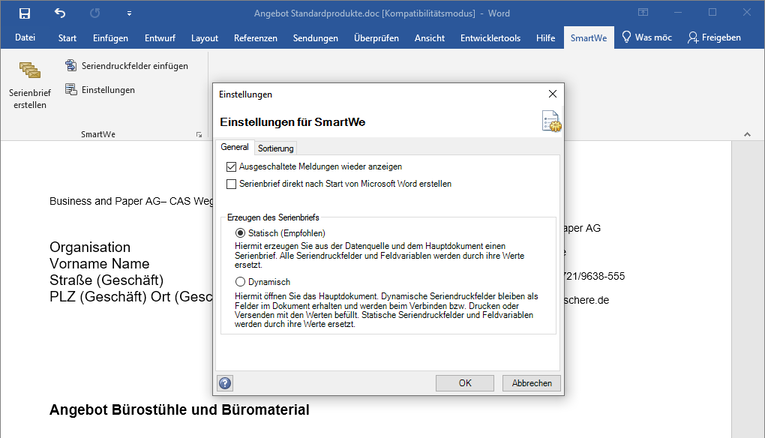Click Seriendruckfelder einfügen in the ribbon
This screenshot has height=438, width=765.
point(126,66)
